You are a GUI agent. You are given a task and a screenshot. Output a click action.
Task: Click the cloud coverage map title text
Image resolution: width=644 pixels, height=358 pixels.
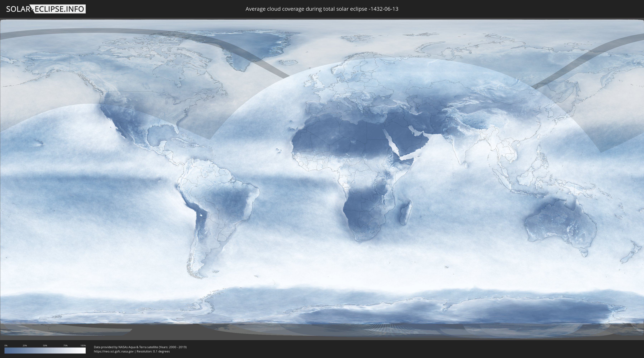click(322, 9)
